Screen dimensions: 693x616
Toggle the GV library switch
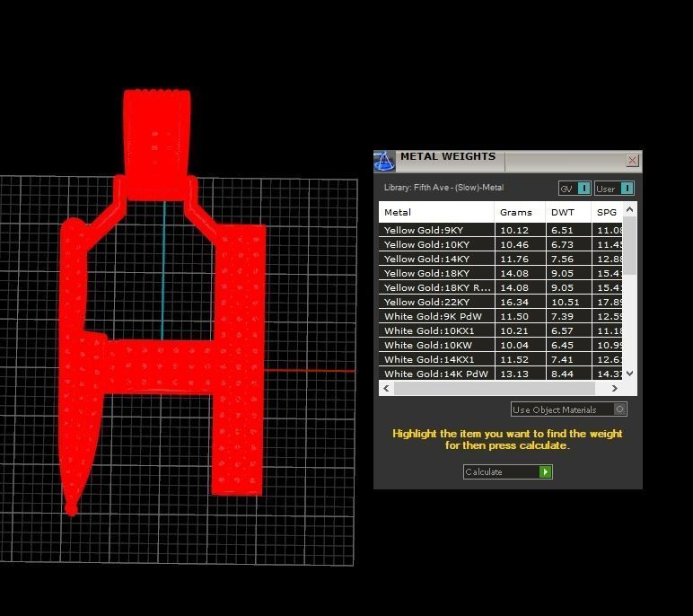click(x=575, y=189)
